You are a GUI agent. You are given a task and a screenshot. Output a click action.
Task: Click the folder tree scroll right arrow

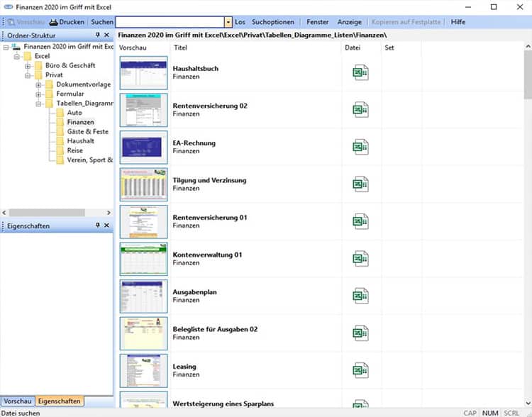tap(109, 213)
